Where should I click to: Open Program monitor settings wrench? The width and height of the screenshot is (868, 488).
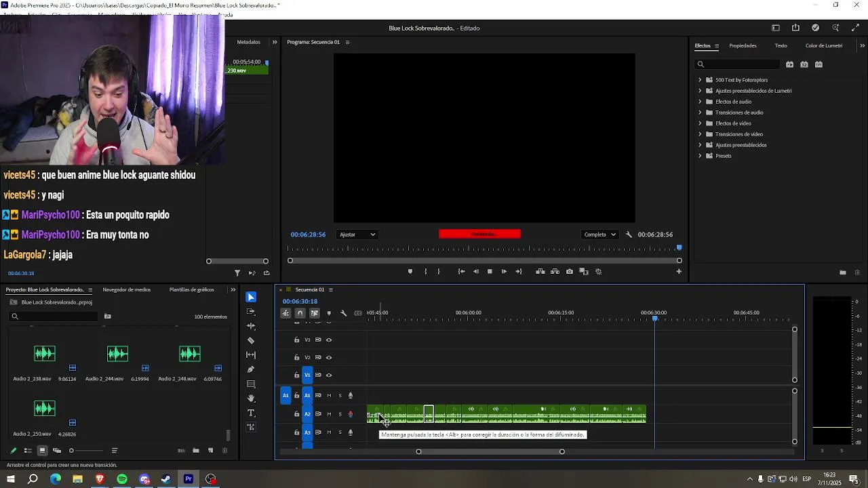[629, 235]
